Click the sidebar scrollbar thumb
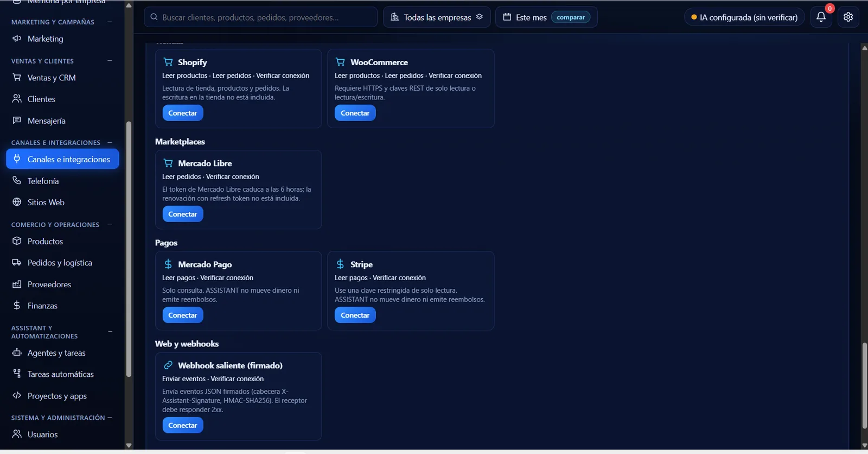This screenshot has width=868, height=454. [x=129, y=249]
